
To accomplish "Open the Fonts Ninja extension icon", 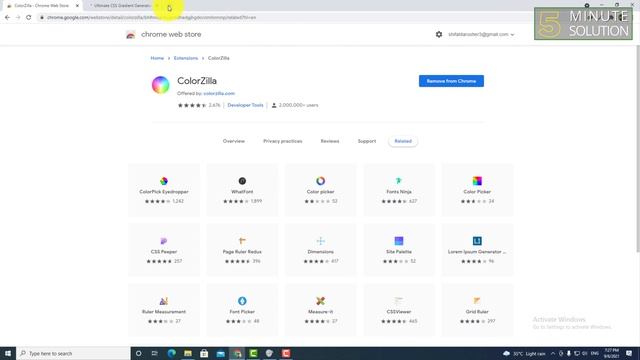I will (x=399, y=181).
